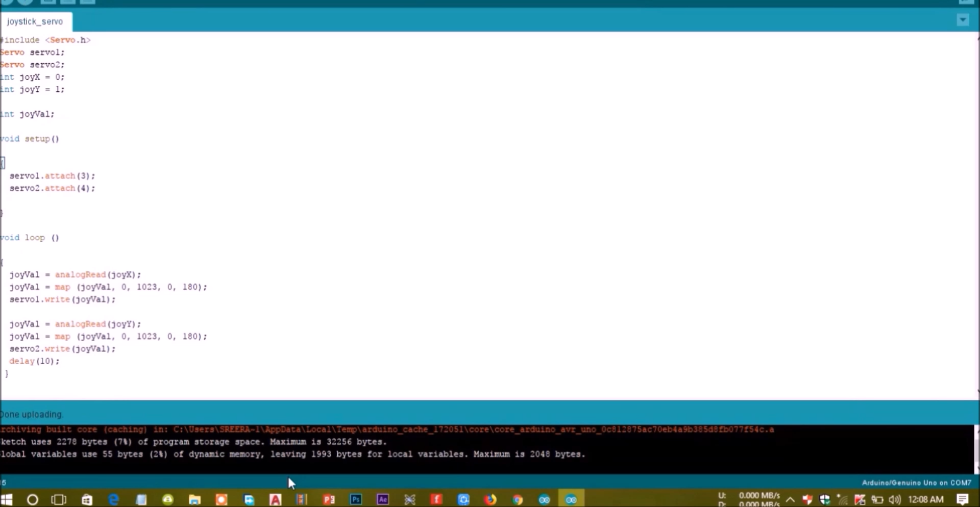Launch Photoshop from the taskbar
This screenshot has width=980, height=507.
pos(356,499)
